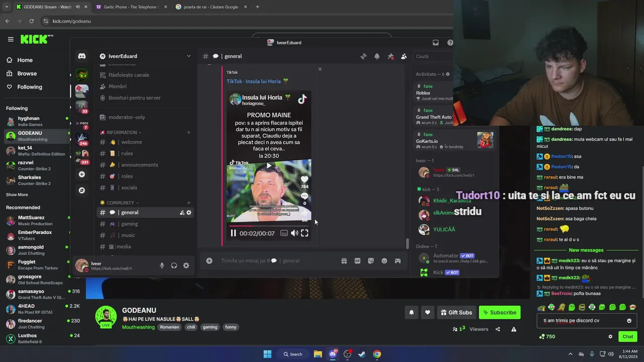Open Discord user settings gear
Image resolution: width=644 pixels, height=362 pixels.
[x=186, y=265]
